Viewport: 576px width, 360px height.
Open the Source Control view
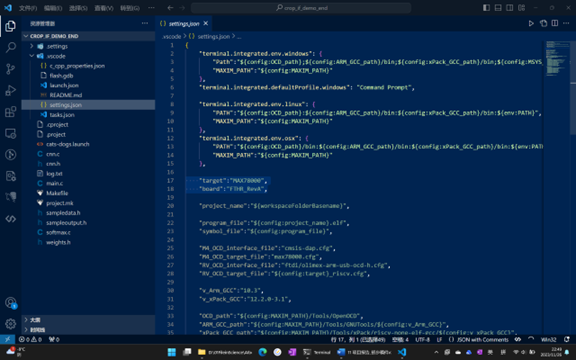(x=10, y=69)
